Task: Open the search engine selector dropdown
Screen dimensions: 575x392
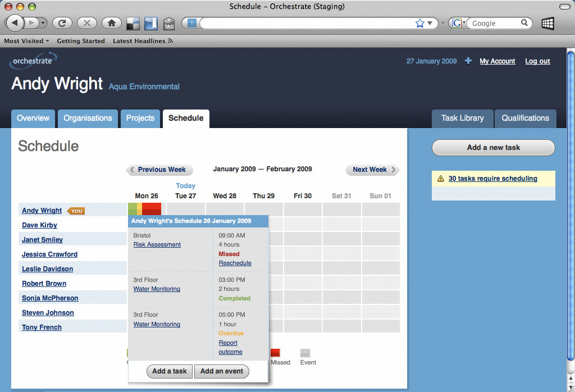Action: pos(458,23)
